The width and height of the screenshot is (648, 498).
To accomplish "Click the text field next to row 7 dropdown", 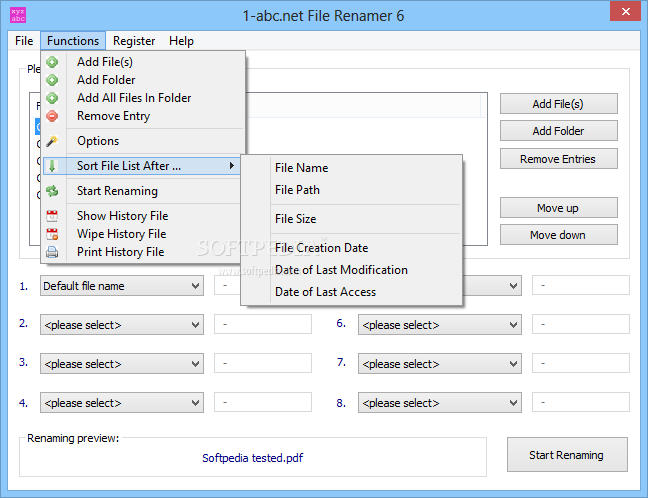I will 581,363.
